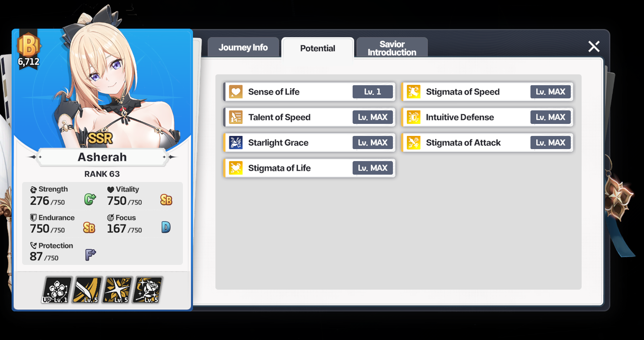
Task: Click the Stigmata of Speed potential name
Action: [463, 92]
